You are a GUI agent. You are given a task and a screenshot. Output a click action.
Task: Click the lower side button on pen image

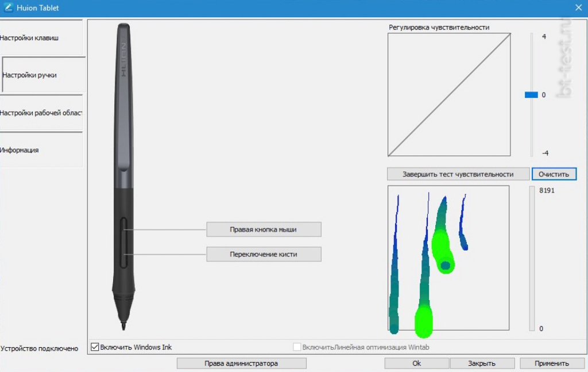(x=124, y=255)
